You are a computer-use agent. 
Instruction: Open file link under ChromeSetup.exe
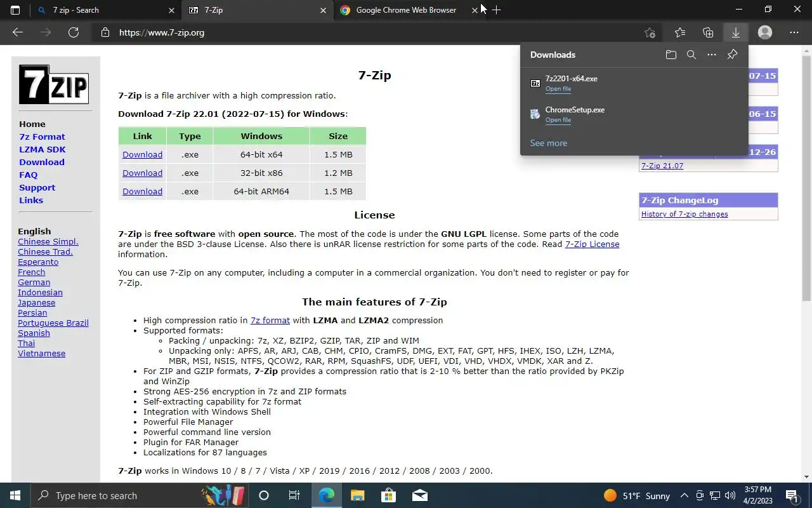click(558, 120)
